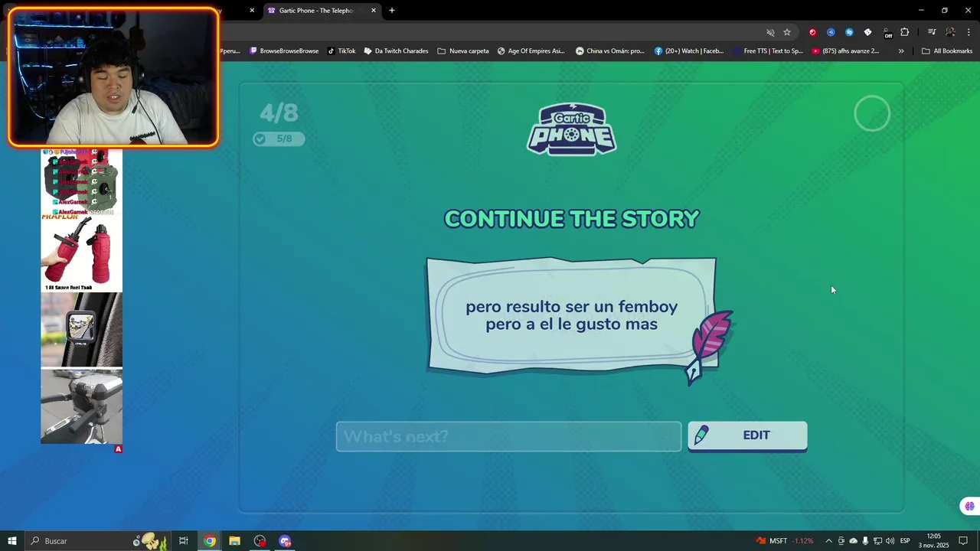980x551 pixels.
Task: Click the car mirror meme thumbnail
Action: [x=81, y=330]
